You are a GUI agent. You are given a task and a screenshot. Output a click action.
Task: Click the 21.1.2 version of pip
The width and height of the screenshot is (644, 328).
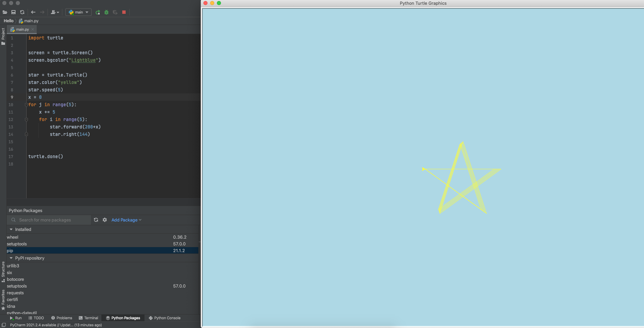(x=179, y=250)
